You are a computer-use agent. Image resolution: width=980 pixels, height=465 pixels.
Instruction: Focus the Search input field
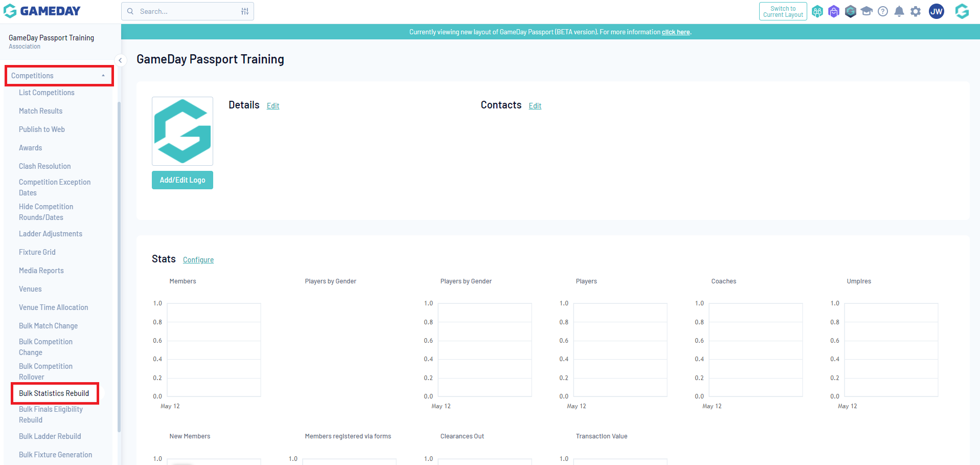(188, 11)
